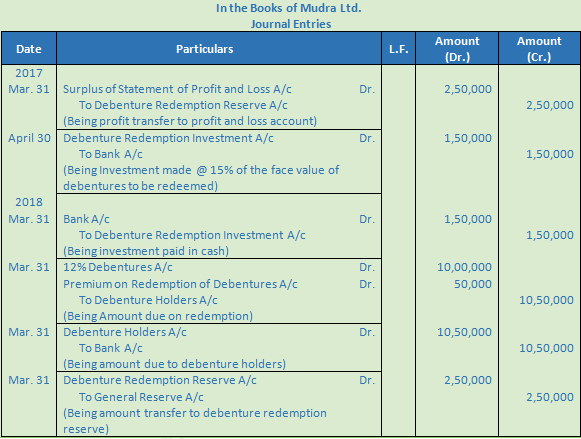
Task: Click 'To Debenture Holders A/c' entry
Action: [148, 300]
